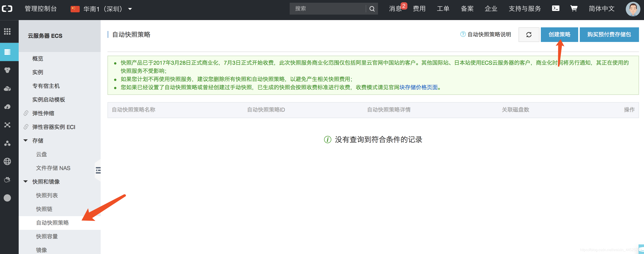Viewport: 644px width, 254px height.
Task: Click the globe sidebar icon
Action: [x=7, y=161]
